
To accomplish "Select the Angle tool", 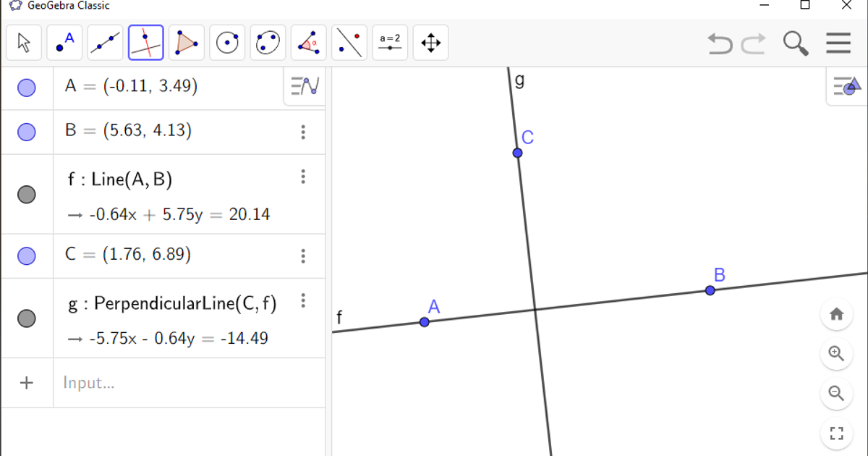I will coord(309,43).
